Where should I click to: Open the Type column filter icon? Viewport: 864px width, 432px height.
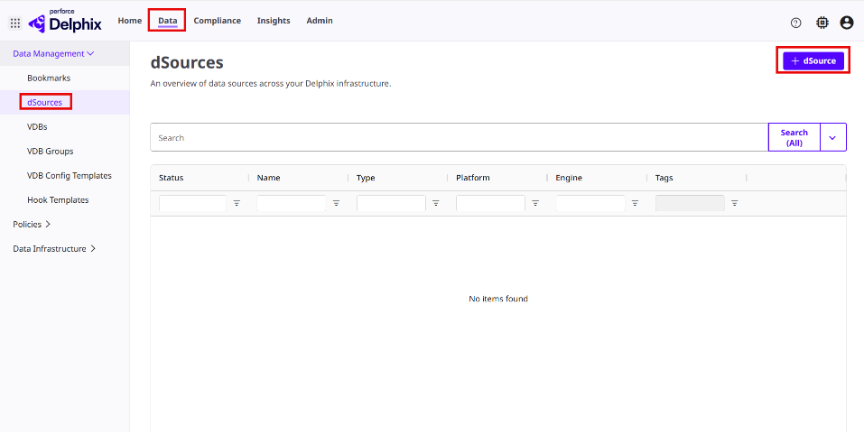436,203
